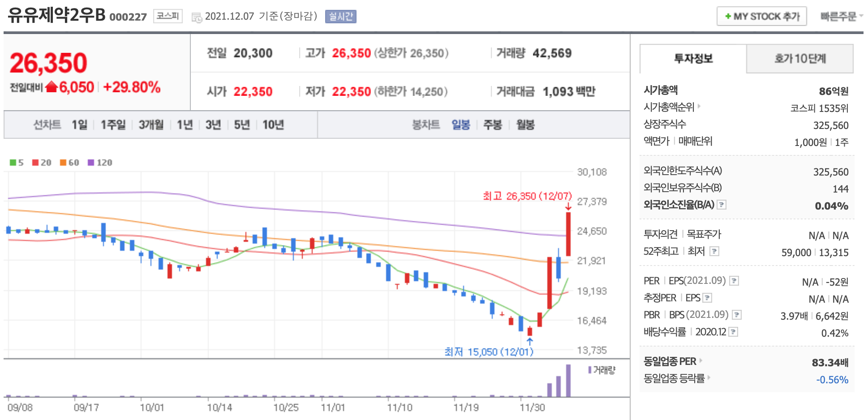Click the 유유제약2우B stock name heading

pyautogui.click(x=56, y=15)
